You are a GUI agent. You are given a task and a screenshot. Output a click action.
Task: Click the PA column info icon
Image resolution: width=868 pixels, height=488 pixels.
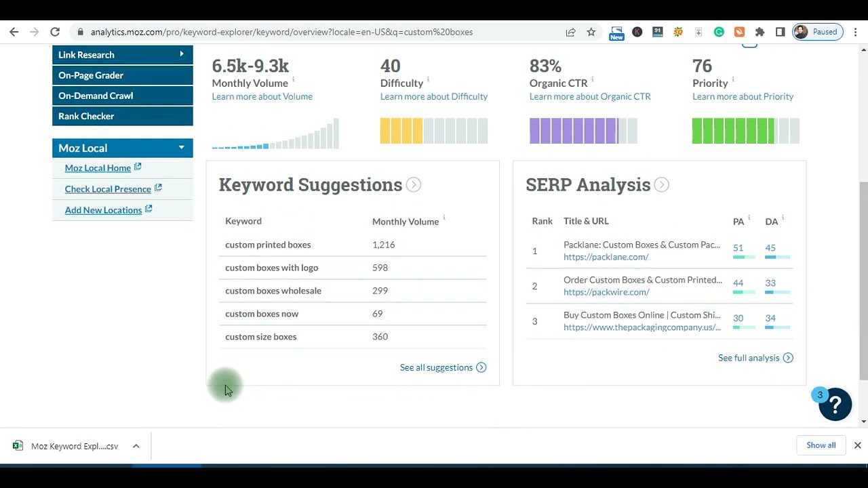click(749, 218)
